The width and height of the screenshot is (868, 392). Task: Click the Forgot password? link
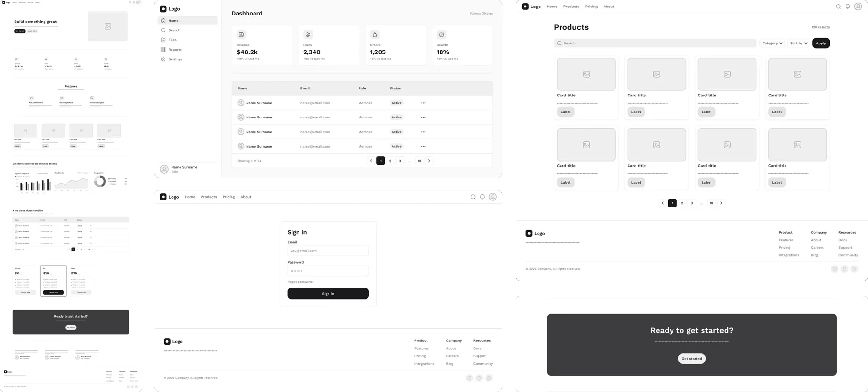300,282
